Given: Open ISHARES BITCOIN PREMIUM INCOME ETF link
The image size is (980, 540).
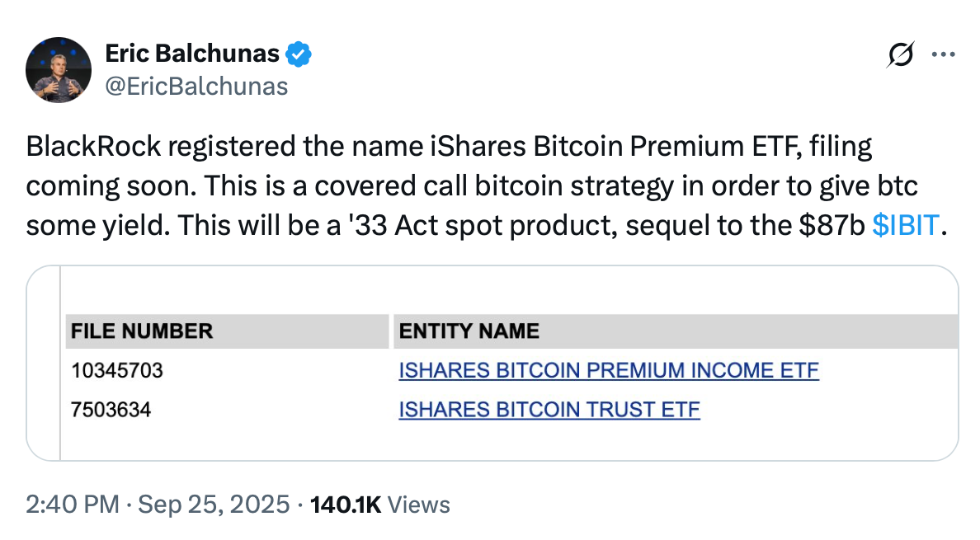Looking at the screenshot, I should [x=609, y=370].
